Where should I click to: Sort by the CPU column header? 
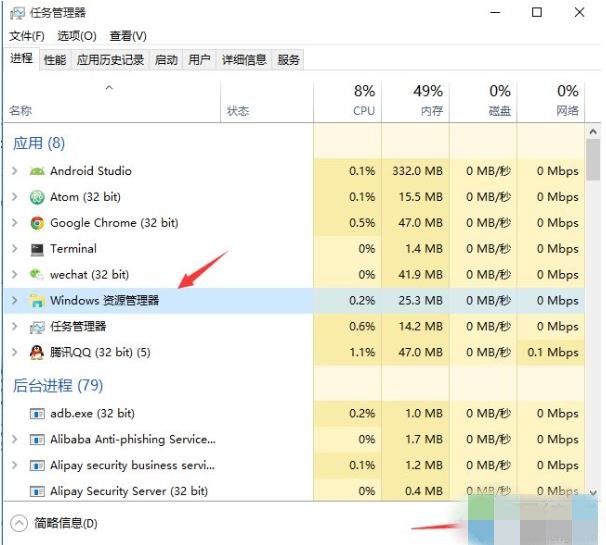pos(347,102)
